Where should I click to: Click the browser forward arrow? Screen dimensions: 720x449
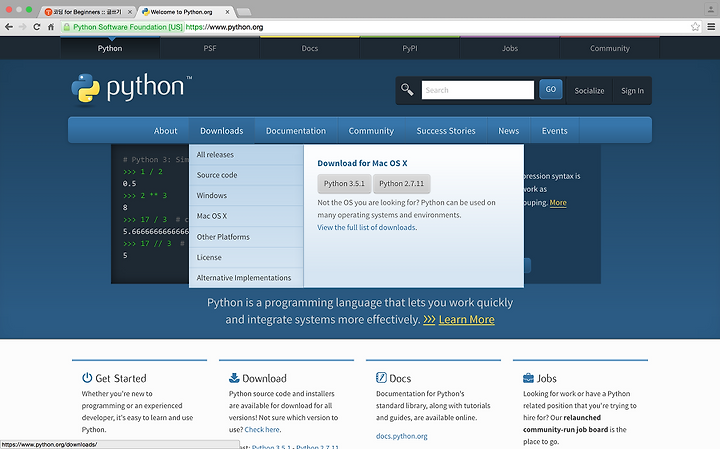pyautogui.click(x=22, y=27)
